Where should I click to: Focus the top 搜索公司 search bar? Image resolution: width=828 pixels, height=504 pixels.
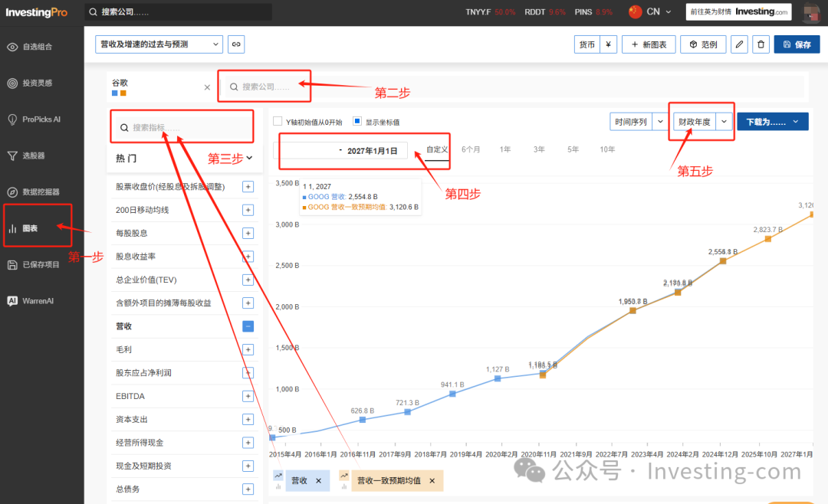point(179,11)
